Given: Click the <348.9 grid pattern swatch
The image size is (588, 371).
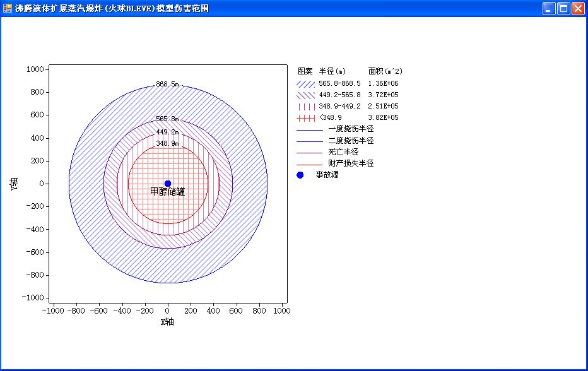Looking at the screenshot, I should point(305,118).
